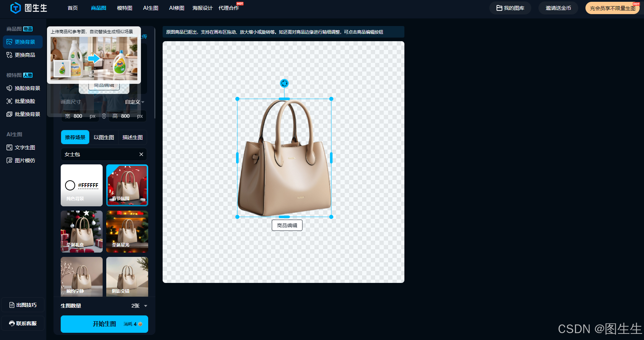Select the 阴影交错 scene thumbnail
644x340 pixels.
(x=127, y=277)
